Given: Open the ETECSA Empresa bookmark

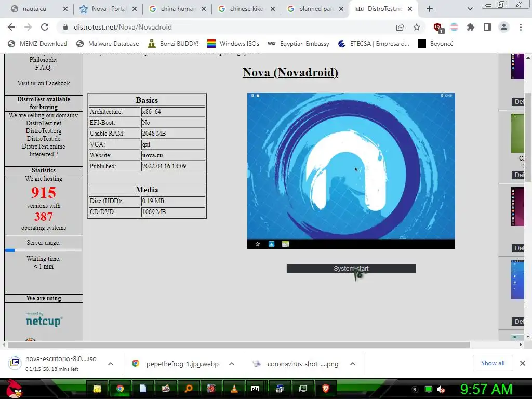Looking at the screenshot, I should (x=374, y=44).
